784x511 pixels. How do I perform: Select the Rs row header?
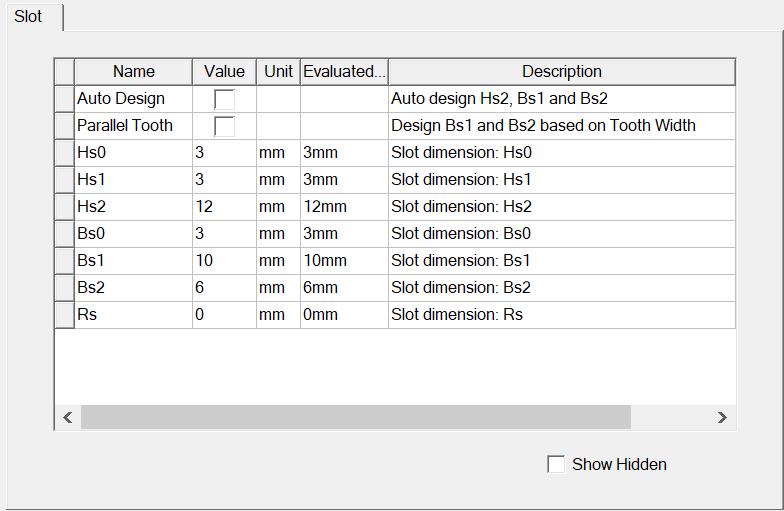tap(64, 314)
